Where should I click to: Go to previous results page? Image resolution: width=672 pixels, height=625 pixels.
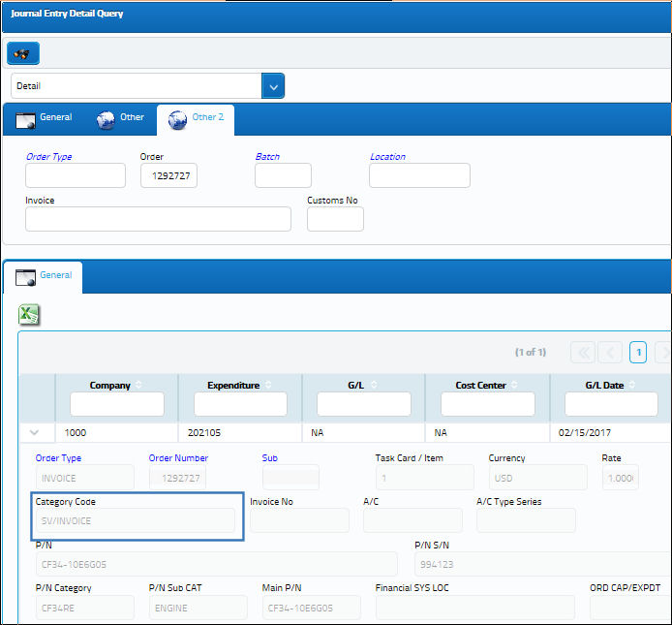coord(610,353)
